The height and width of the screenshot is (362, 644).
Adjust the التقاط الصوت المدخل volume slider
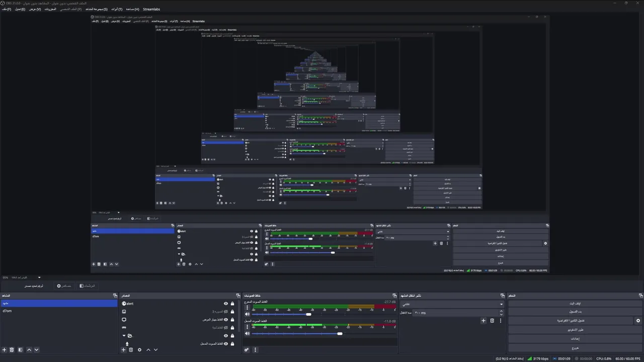pos(340,333)
